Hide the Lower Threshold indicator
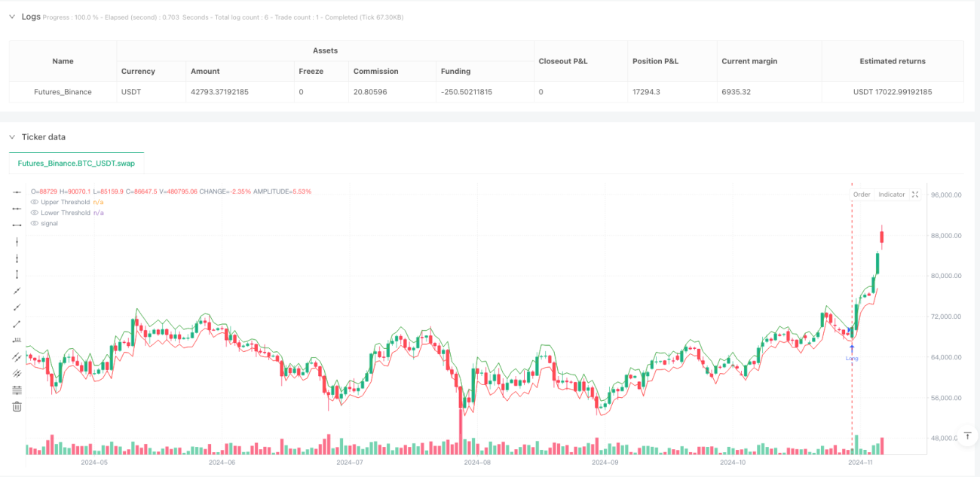This screenshot has width=980, height=477. tap(34, 213)
